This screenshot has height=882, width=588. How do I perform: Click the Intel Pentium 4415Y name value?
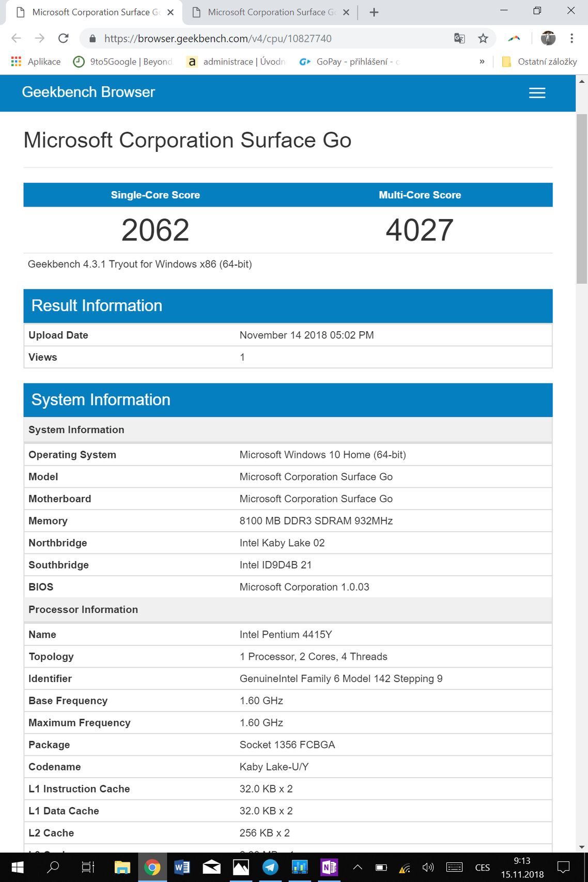point(286,635)
